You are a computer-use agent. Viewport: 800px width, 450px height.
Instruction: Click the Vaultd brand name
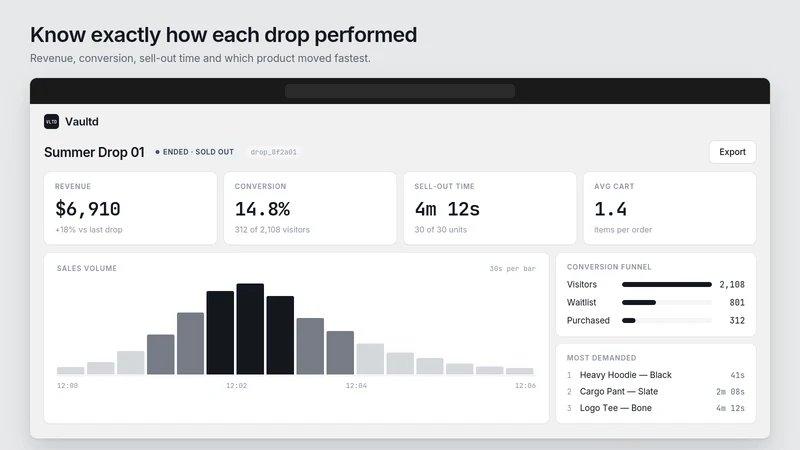coord(82,121)
